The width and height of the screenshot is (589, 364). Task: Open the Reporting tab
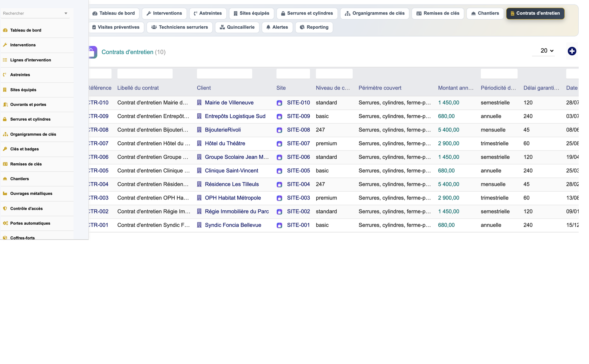(314, 27)
